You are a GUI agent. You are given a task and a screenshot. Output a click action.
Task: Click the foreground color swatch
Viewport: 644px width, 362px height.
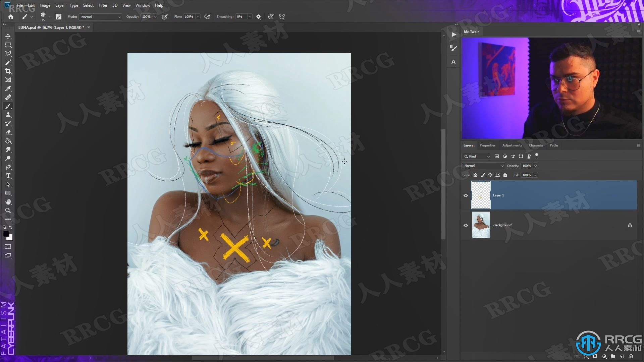coord(6,234)
